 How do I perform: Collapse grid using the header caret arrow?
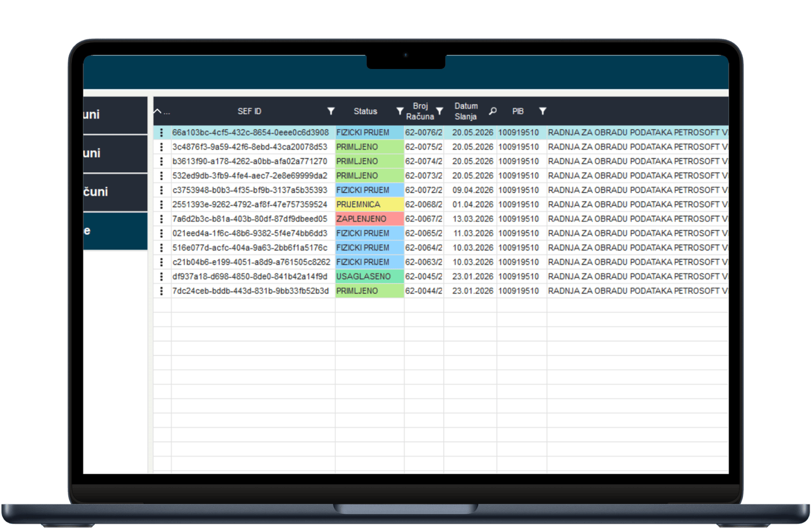[157, 111]
